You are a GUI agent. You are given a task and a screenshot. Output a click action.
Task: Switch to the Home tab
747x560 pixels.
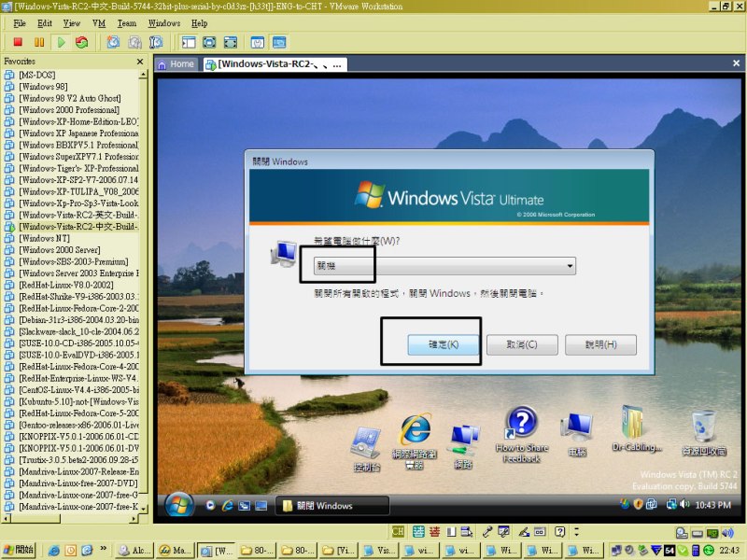tap(176, 64)
